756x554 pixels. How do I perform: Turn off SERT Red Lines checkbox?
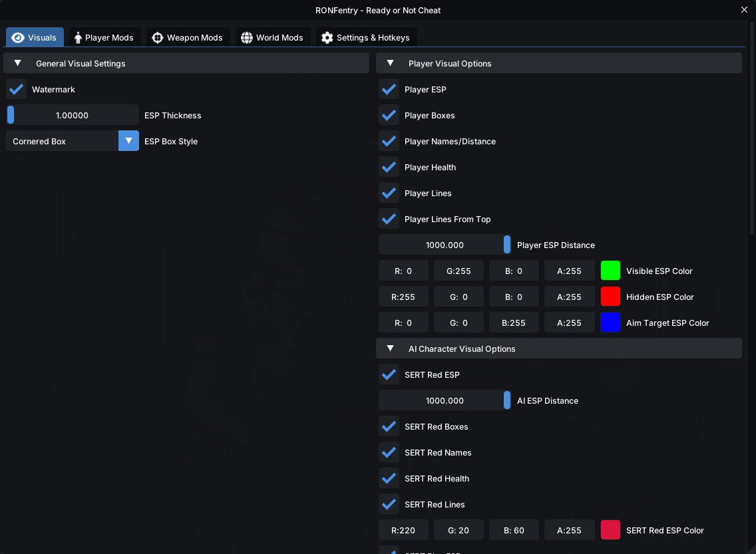click(x=389, y=504)
